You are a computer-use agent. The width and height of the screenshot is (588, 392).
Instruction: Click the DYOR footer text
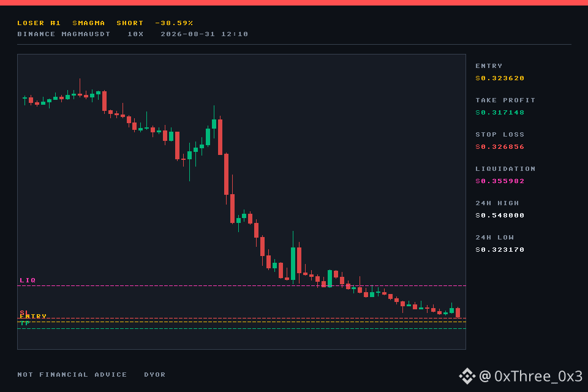(x=154, y=375)
